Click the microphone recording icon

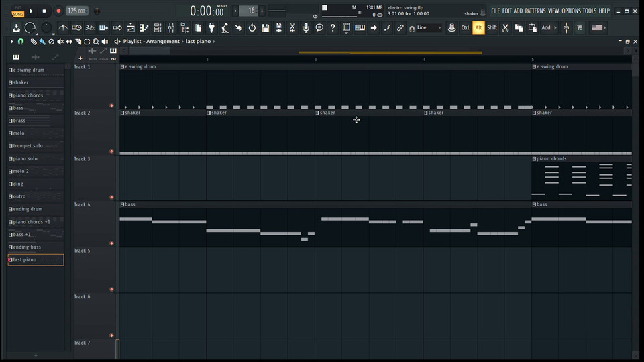pos(306,28)
